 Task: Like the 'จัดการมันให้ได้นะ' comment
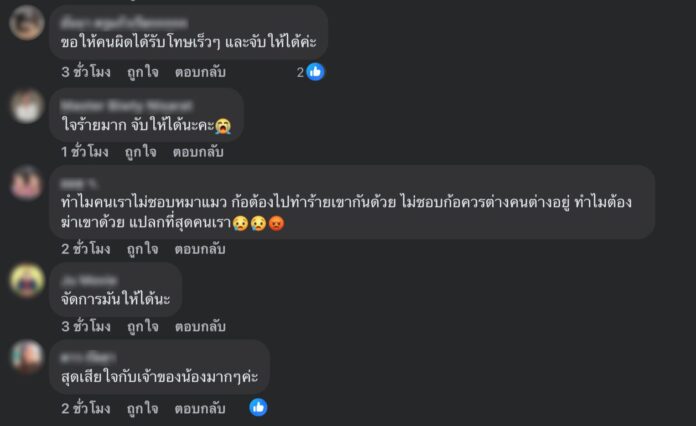142,327
